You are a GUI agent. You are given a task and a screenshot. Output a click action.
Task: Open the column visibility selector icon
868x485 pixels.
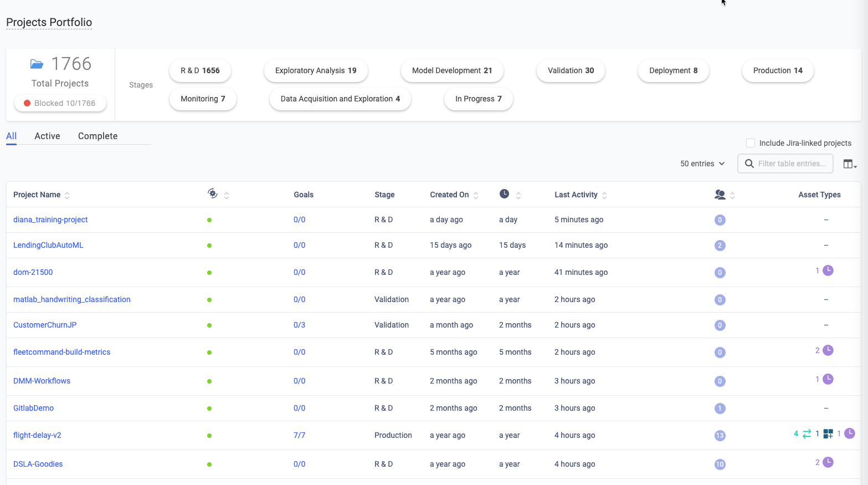(849, 164)
